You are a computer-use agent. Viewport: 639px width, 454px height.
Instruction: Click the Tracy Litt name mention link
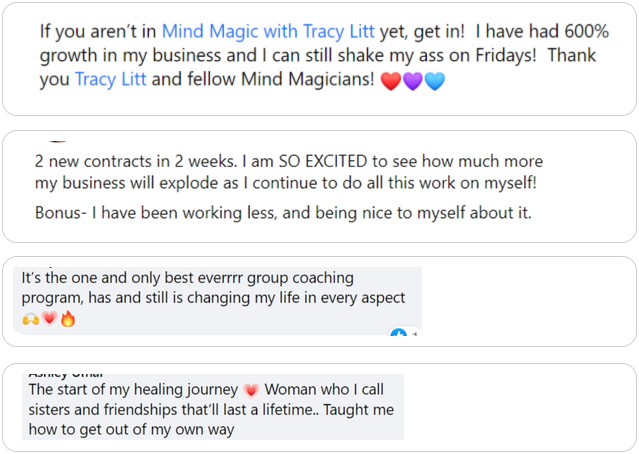(110, 79)
